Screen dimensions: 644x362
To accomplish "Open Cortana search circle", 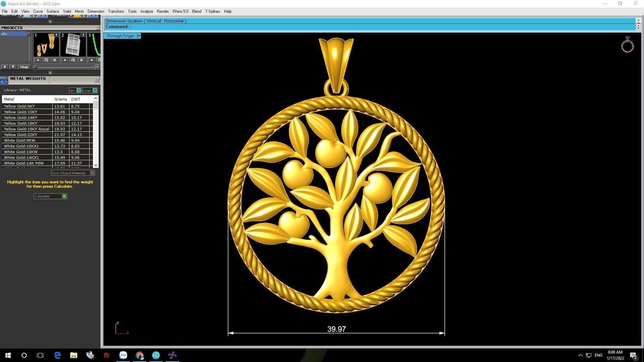I will (x=24, y=355).
